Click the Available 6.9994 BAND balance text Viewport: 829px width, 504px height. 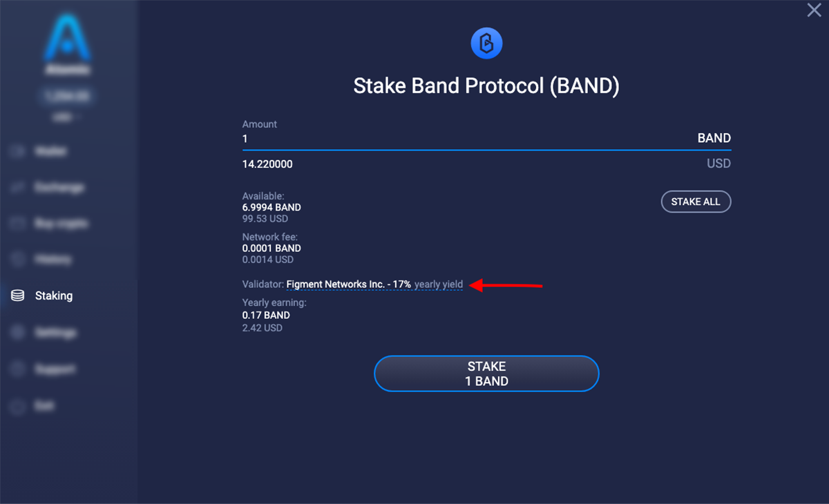point(271,207)
